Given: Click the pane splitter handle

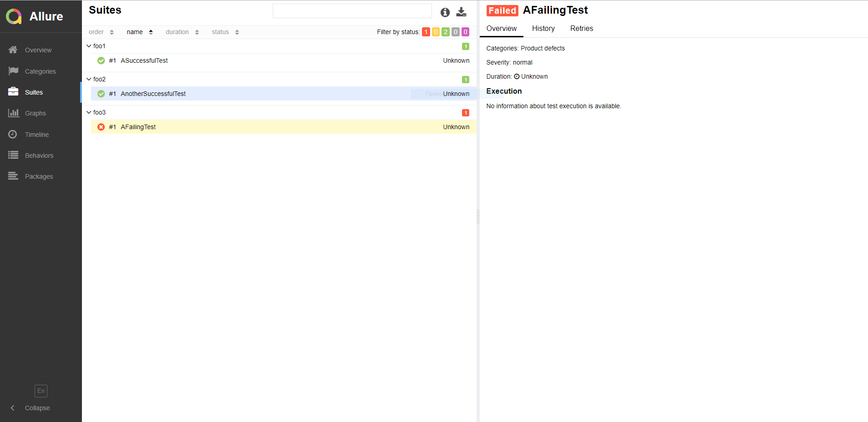Looking at the screenshot, I should pyautogui.click(x=478, y=216).
